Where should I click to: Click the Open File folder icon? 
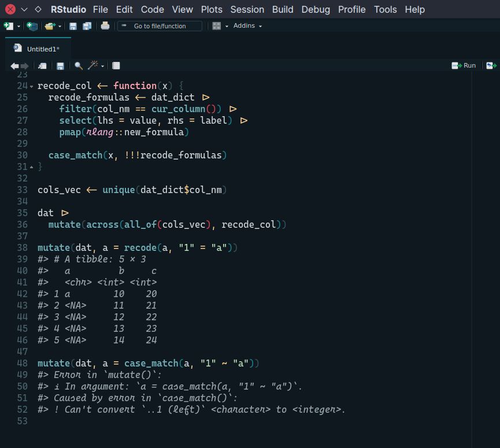[x=50, y=26]
